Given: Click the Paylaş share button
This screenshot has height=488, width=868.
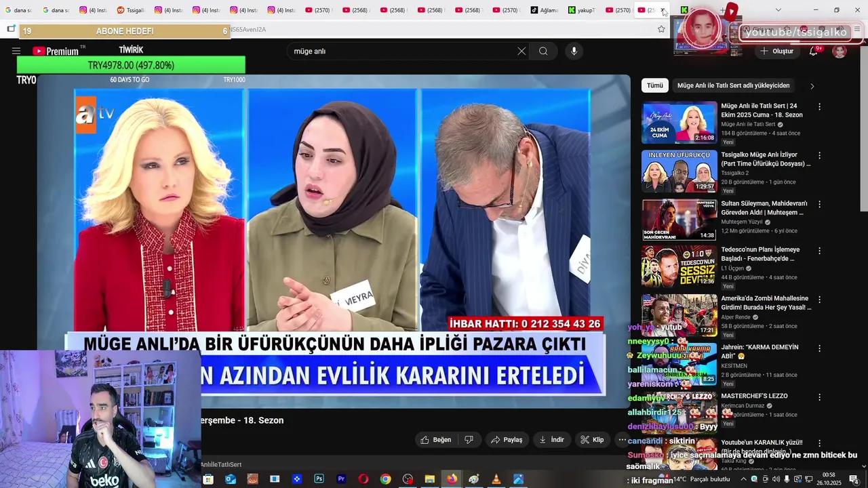Looking at the screenshot, I should pyautogui.click(x=507, y=440).
